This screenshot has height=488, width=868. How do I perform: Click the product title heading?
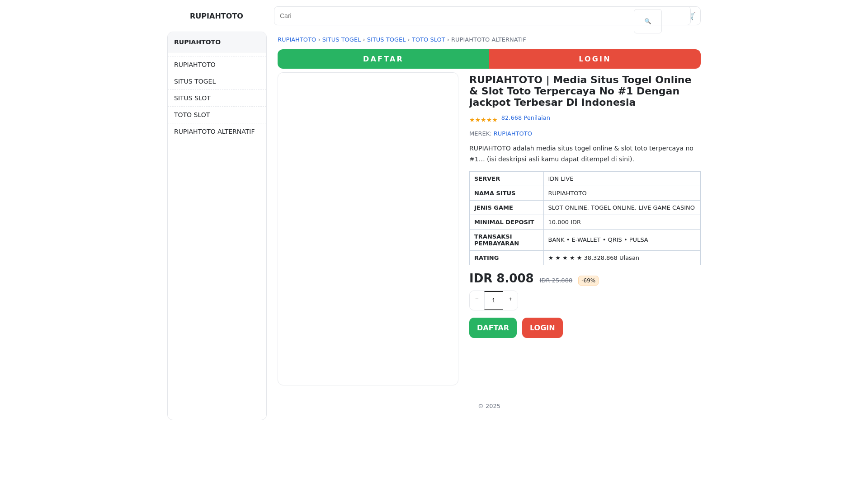pos(585,91)
